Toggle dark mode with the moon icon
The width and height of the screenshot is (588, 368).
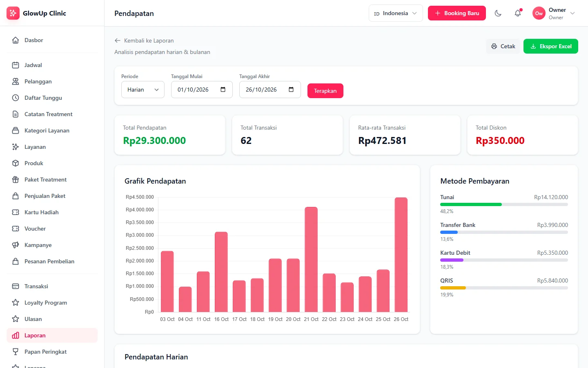pos(498,13)
